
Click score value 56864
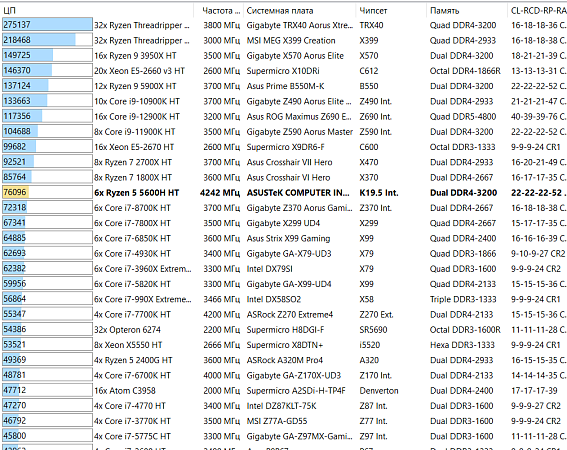coord(14,298)
